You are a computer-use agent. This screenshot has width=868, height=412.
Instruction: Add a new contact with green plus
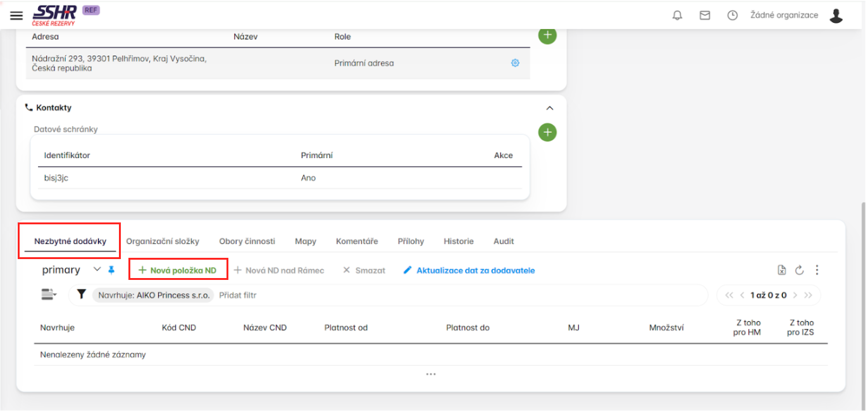click(x=547, y=133)
